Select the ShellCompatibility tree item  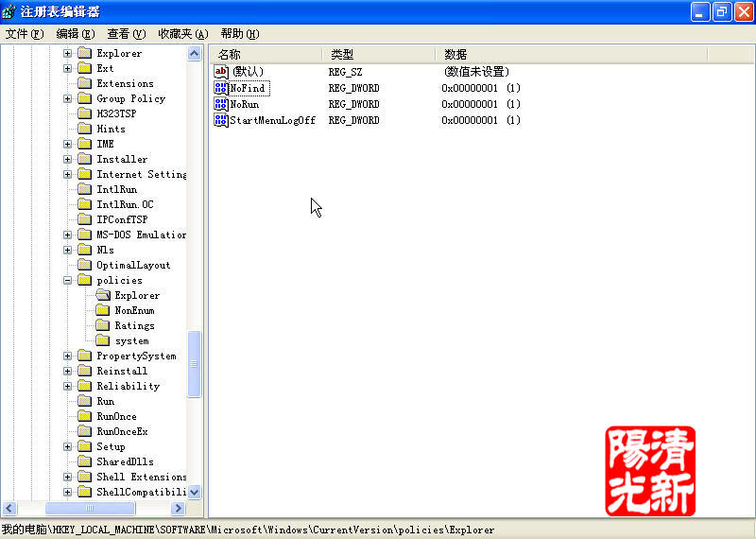pyautogui.click(x=141, y=492)
